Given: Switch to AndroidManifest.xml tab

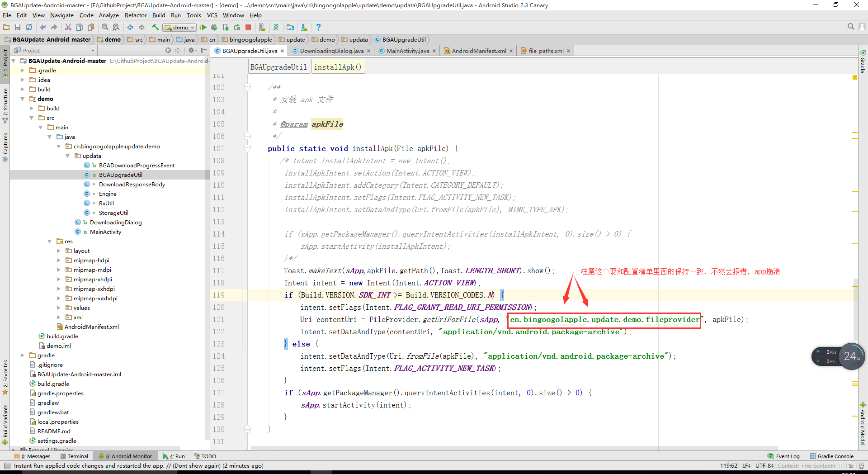Looking at the screenshot, I should coord(479,51).
